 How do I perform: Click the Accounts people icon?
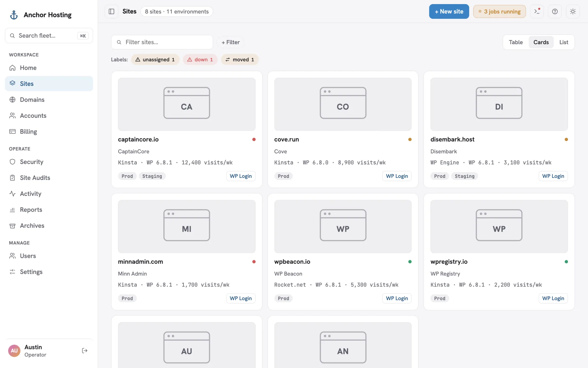click(x=12, y=115)
